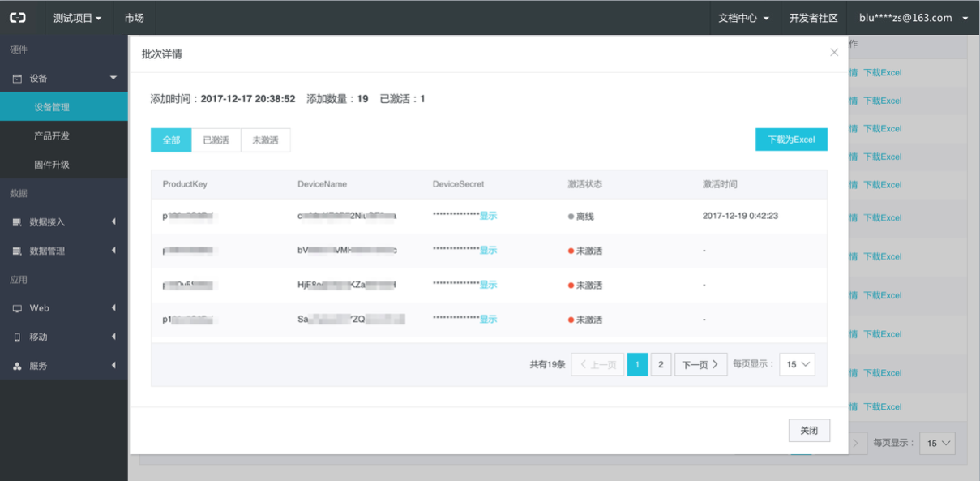
Task: Click the 关闭 button
Action: (x=809, y=431)
